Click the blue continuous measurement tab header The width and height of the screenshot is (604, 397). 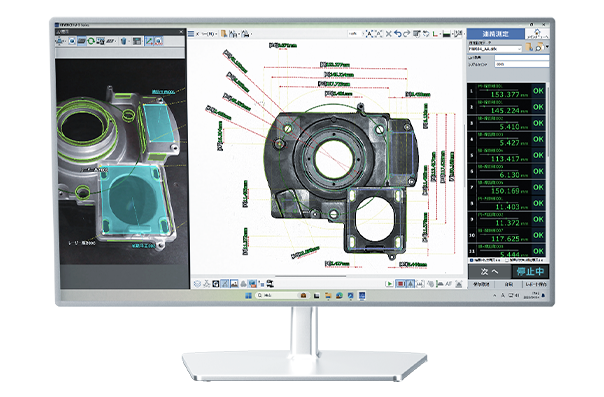pos(496,34)
